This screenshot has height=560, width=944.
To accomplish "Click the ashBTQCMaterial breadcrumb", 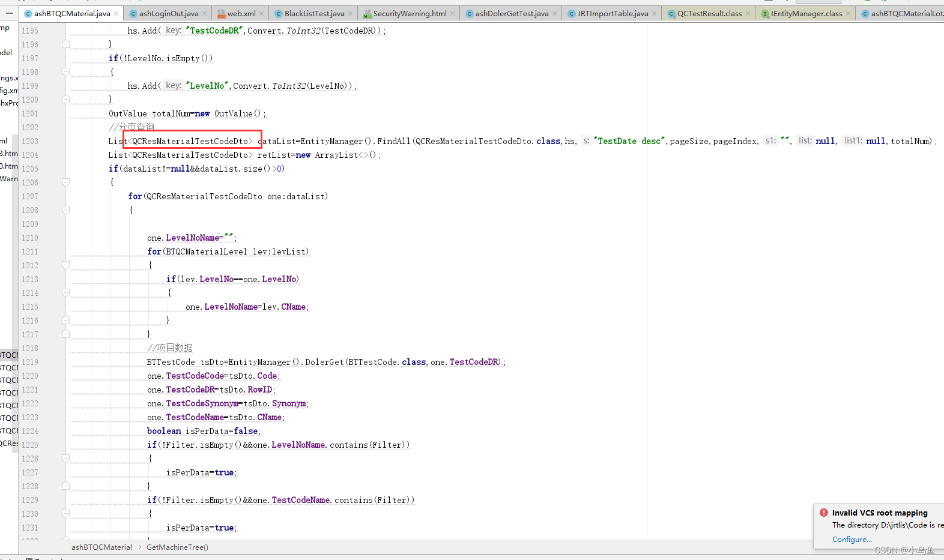I will pos(101,547).
